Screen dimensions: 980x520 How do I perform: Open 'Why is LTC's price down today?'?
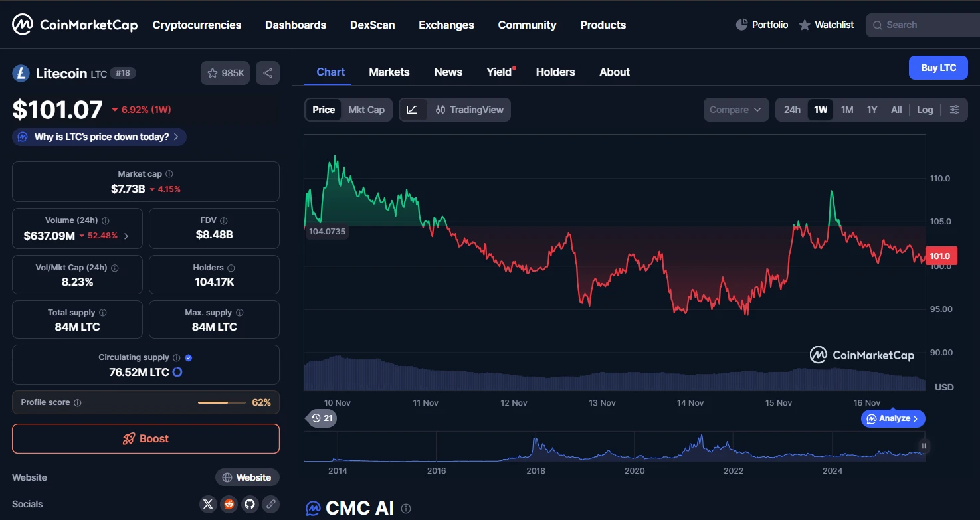(x=98, y=137)
